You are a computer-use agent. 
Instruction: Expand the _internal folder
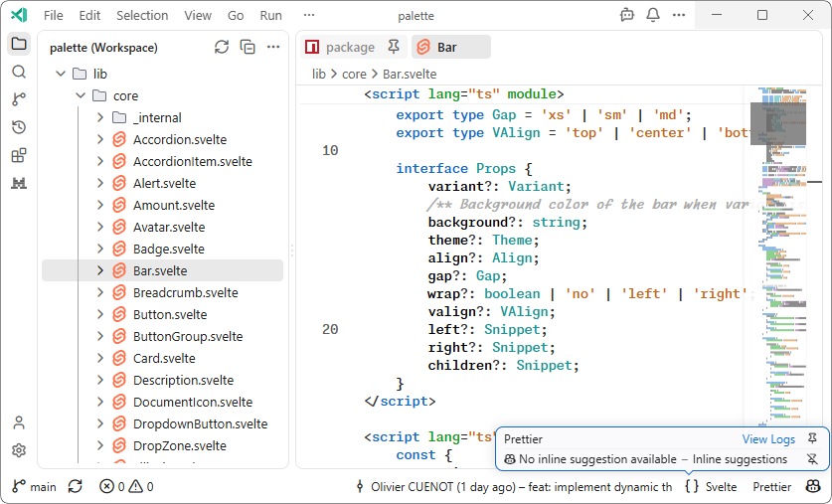point(100,117)
